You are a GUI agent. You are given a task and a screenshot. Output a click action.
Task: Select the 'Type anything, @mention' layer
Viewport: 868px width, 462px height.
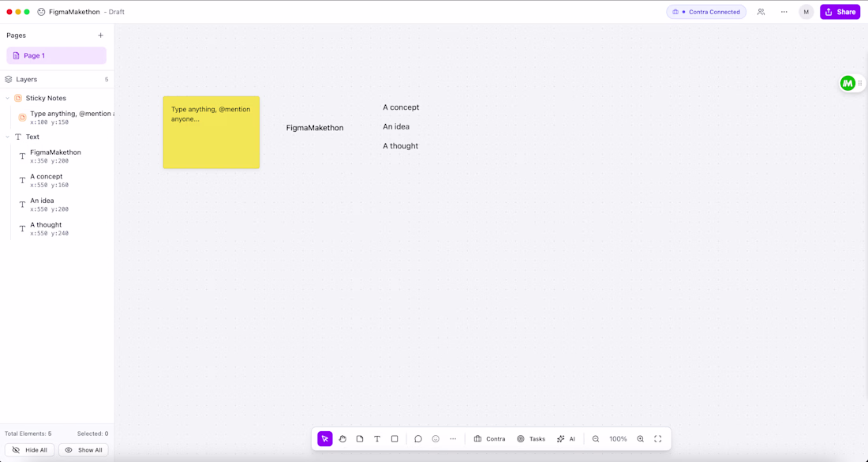pos(62,118)
